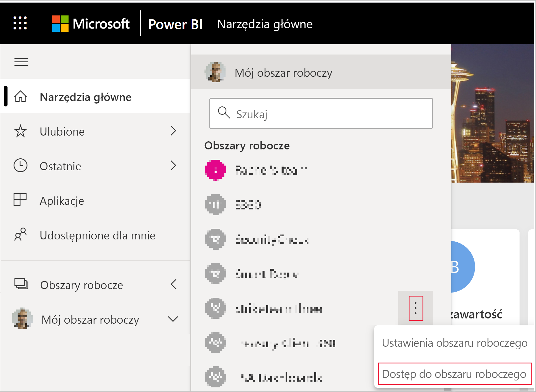
Task: Select the Narzędzia główne home icon
Action: pyautogui.click(x=21, y=97)
